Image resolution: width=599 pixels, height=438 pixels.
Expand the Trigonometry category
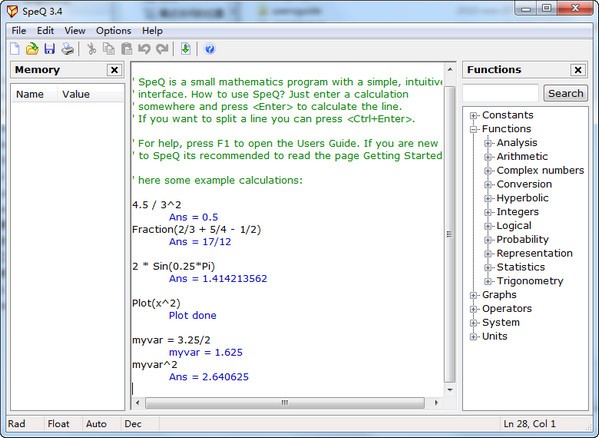pyautogui.click(x=488, y=281)
